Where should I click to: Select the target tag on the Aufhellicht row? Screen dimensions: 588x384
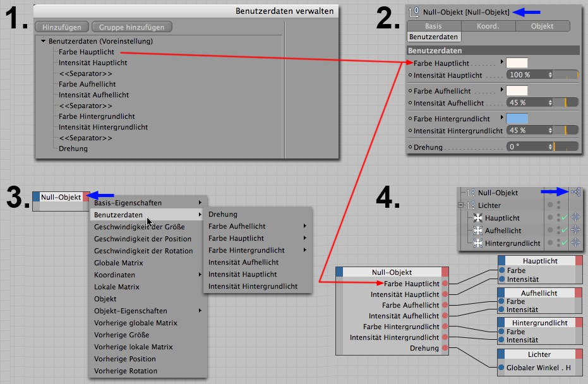[575, 230]
